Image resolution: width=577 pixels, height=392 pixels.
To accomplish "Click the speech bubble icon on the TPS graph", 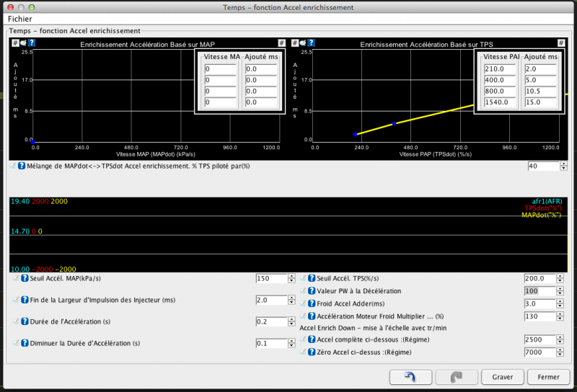I will 303,43.
